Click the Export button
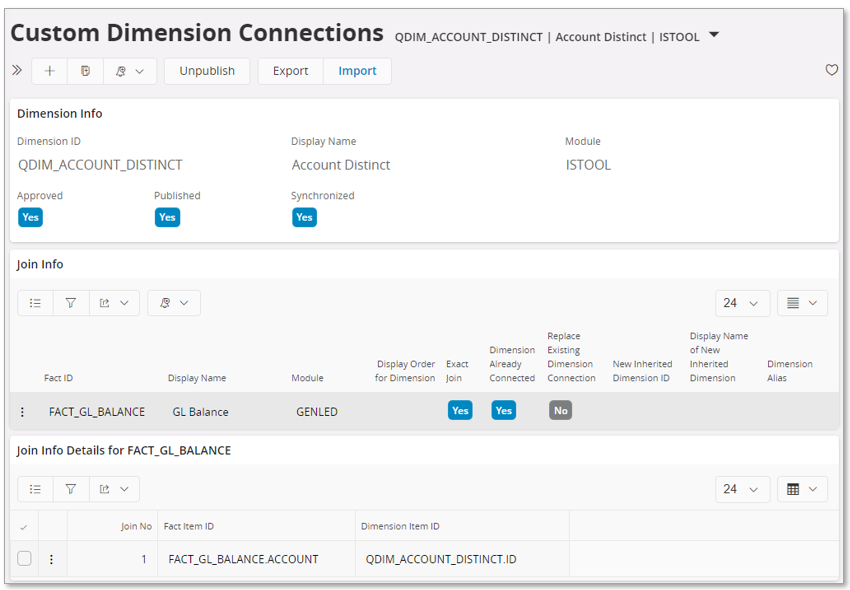This screenshot has width=850, height=590. coord(290,71)
